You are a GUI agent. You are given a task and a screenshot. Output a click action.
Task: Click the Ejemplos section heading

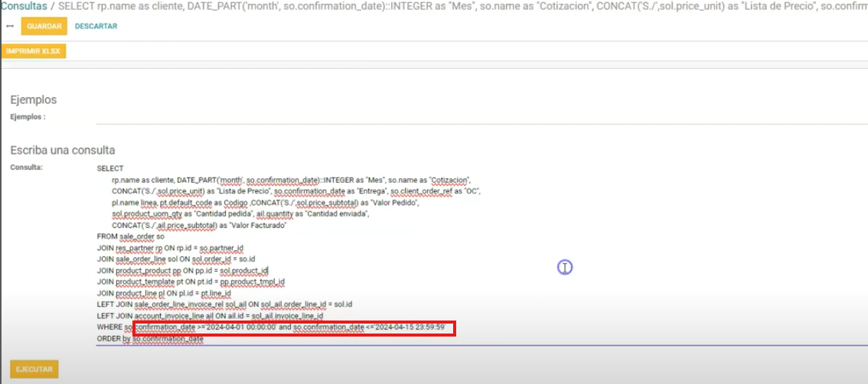point(34,99)
